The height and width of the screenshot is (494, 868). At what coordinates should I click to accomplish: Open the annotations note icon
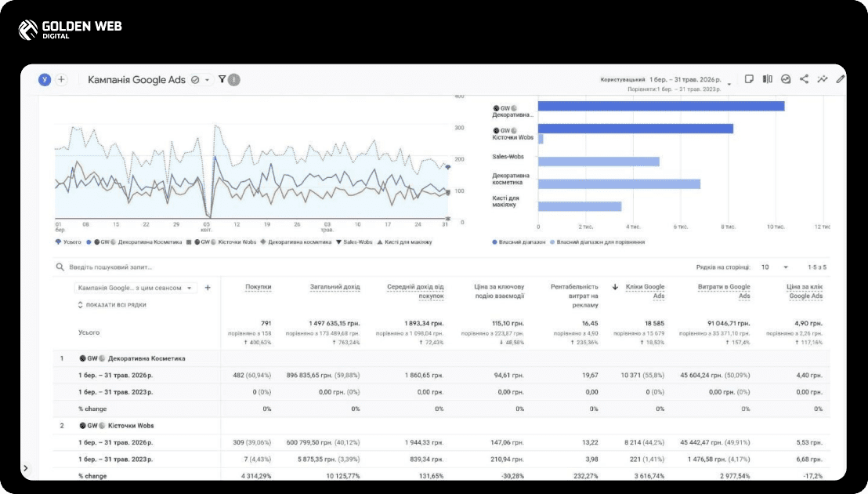click(749, 79)
